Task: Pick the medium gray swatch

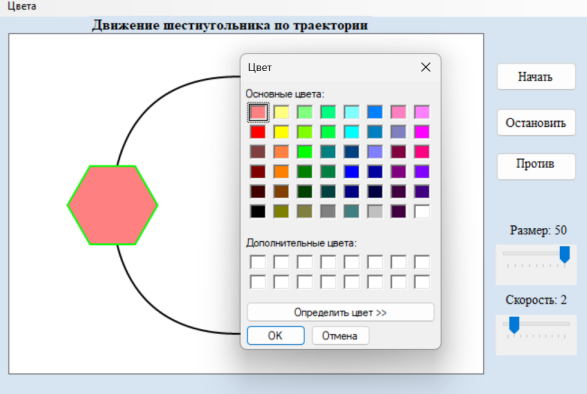Action: [328, 211]
